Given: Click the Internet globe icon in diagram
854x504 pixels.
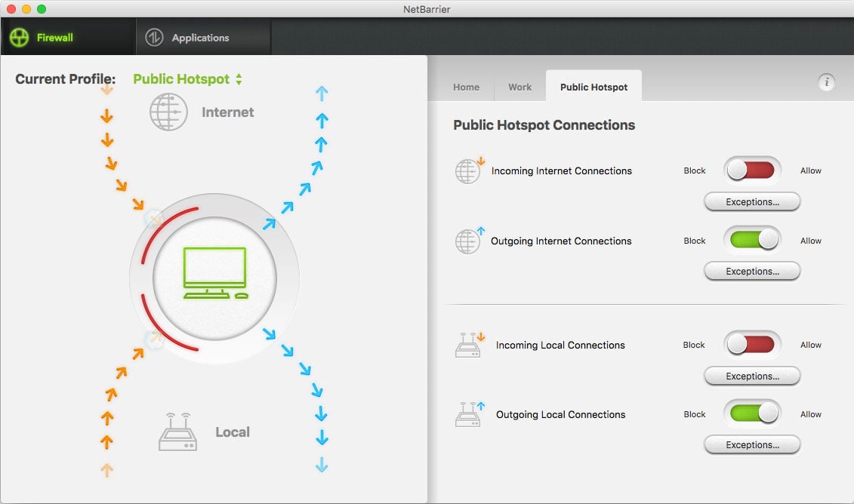Looking at the screenshot, I should pos(169,112).
